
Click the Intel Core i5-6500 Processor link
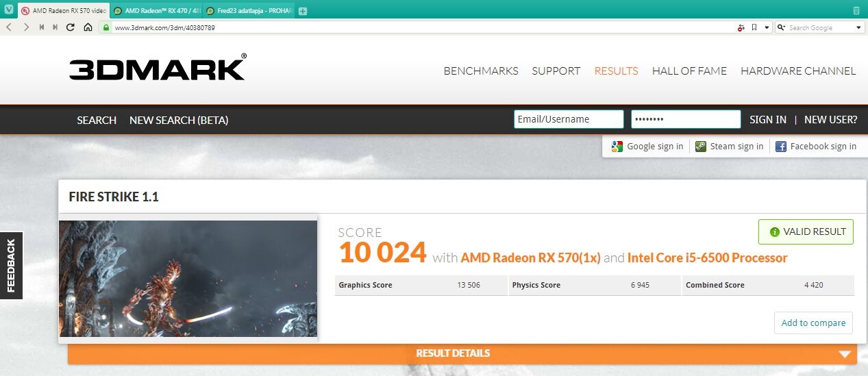[x=707, y=258]
